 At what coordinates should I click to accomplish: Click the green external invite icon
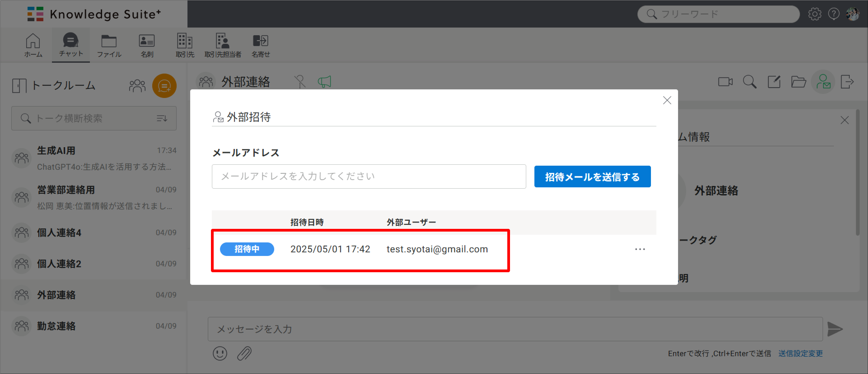[823, 82]
